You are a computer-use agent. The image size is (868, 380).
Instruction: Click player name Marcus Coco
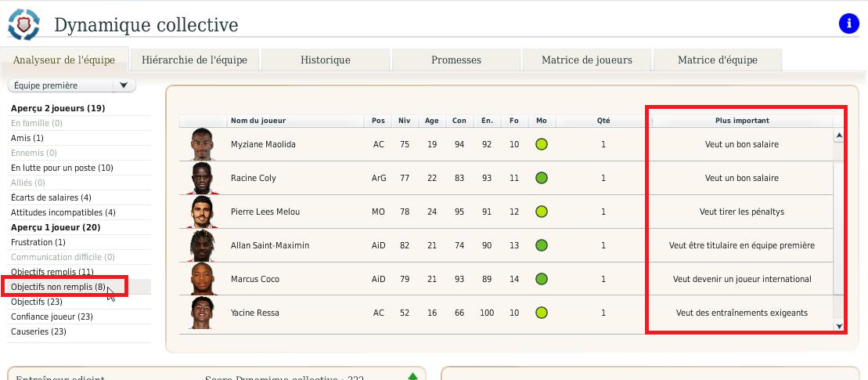254,279
